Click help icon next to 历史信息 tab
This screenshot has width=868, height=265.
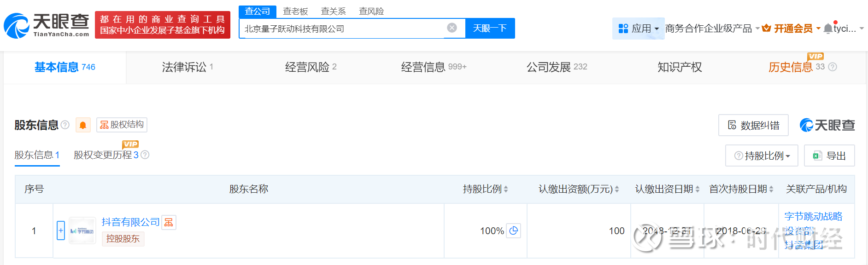point(833,67)
